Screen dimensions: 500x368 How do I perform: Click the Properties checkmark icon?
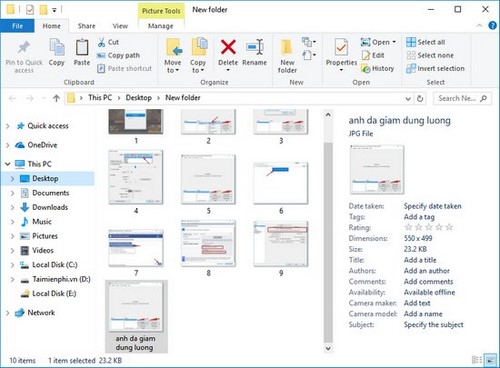[x=341, y=47]
